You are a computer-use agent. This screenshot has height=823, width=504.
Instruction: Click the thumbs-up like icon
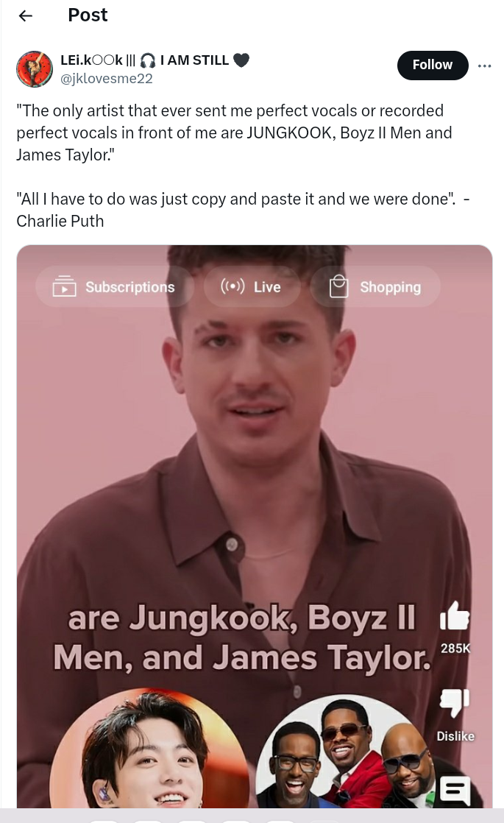click(x=455, y=615)
